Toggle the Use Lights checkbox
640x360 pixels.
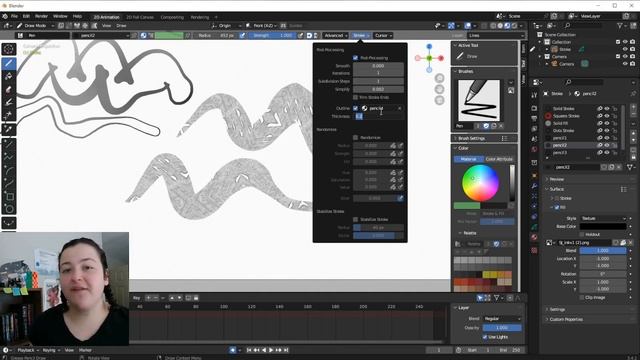point(485,337)
